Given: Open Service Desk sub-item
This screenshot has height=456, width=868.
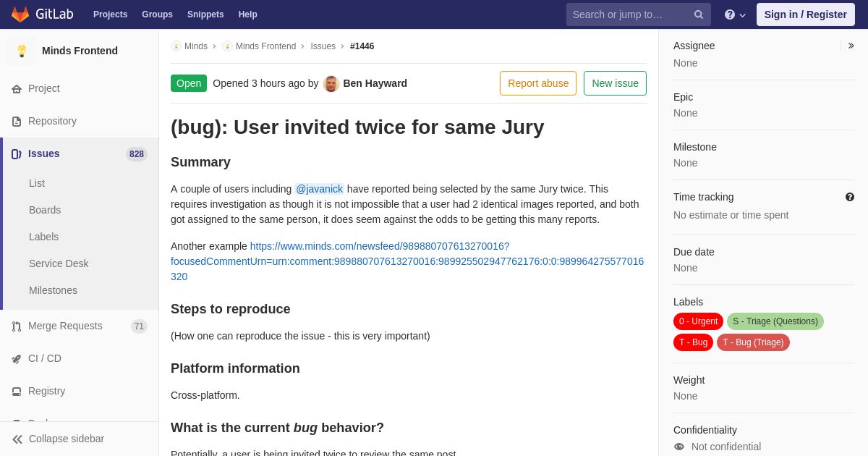Looking at the screenshot, I should pos(59,263).
